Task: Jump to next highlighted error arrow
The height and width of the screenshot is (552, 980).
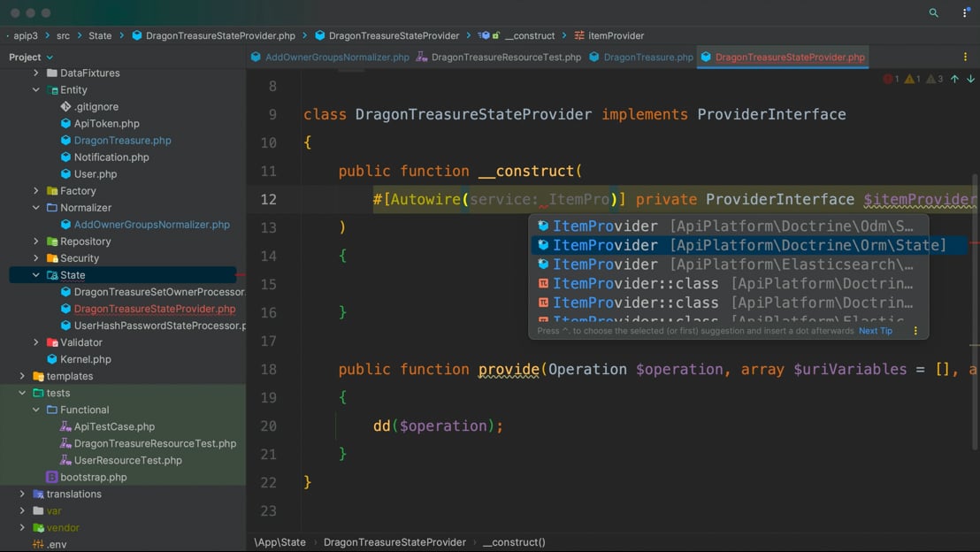Action: [x=970, y=79]
